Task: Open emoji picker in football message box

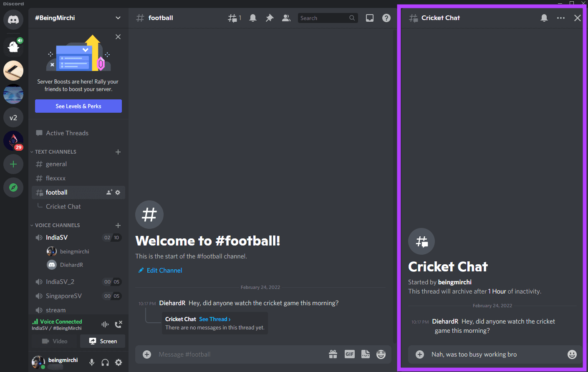Action: 381,354
